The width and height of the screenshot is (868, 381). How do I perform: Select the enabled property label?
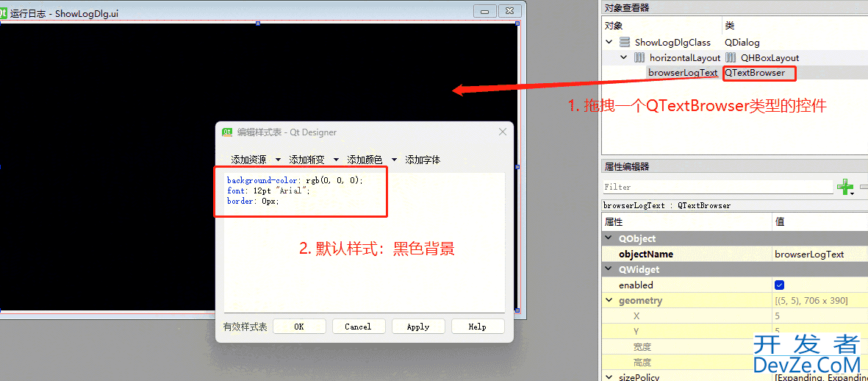click(x=636, y=285)
